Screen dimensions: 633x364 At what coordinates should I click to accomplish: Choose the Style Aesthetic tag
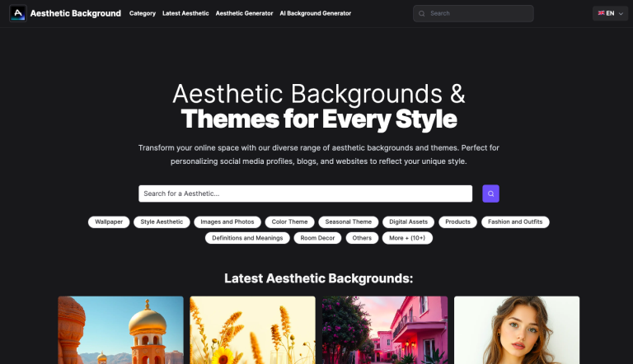[162, 222]
